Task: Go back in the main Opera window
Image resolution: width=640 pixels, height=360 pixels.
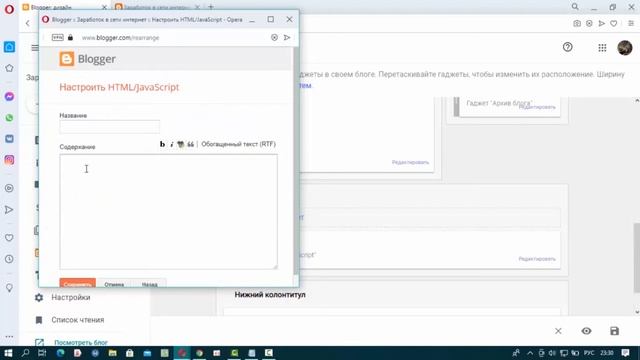Action: tap(27, 24)
